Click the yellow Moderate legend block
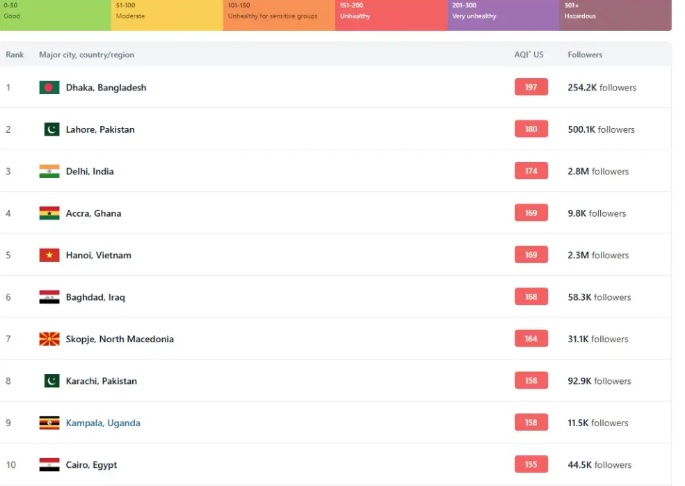685x486 pixels. (x=166, y=14)
